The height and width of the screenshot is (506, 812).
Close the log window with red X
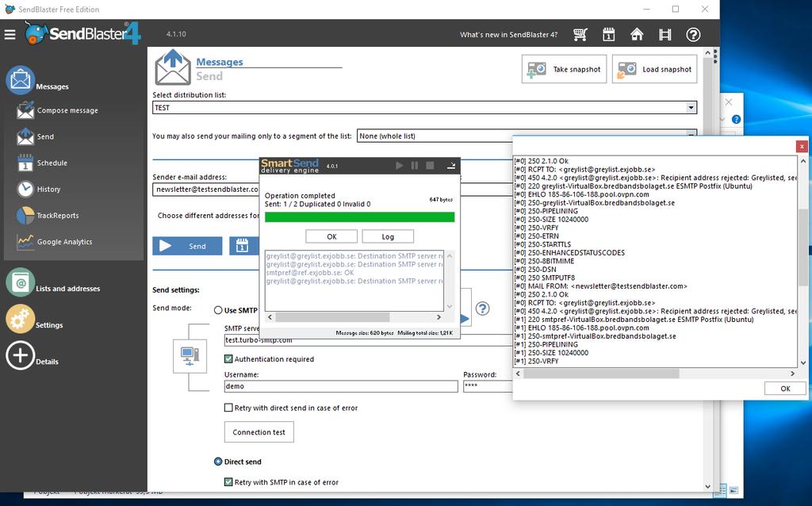pyautogui.click(x=802, y=147)
